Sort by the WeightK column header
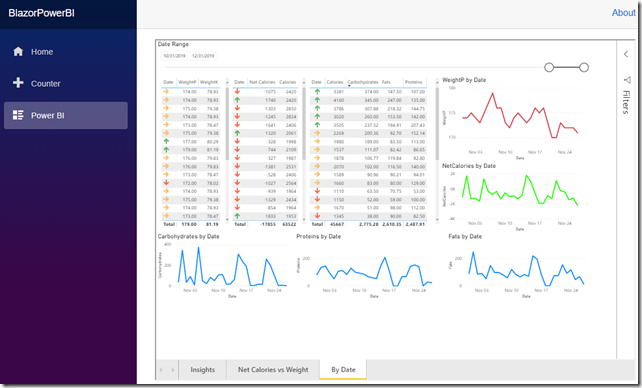642x388 pixels. pyautogui.click(x=209, y=82)
